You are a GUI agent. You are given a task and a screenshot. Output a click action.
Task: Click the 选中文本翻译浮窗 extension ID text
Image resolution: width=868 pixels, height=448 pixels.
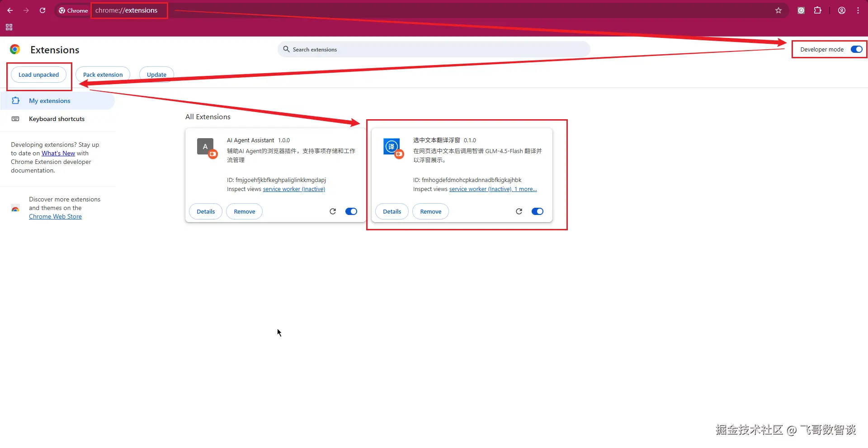[x=467, y=180]
